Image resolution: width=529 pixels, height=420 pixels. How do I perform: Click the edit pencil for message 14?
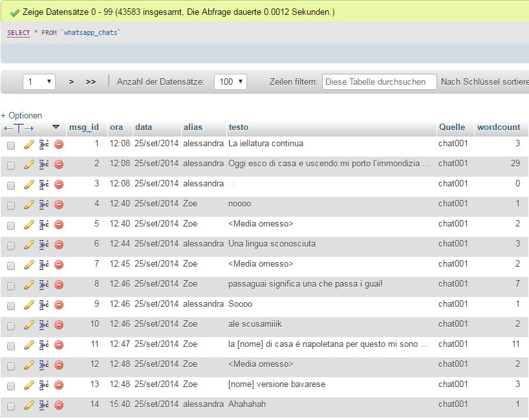[x=29, y=404]
